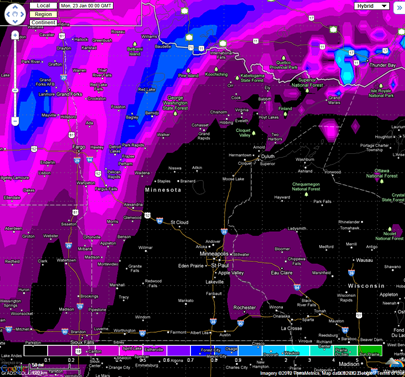Zoom out with the minus button
This screenshot has width=405, height=377.
tap(15, 121)
